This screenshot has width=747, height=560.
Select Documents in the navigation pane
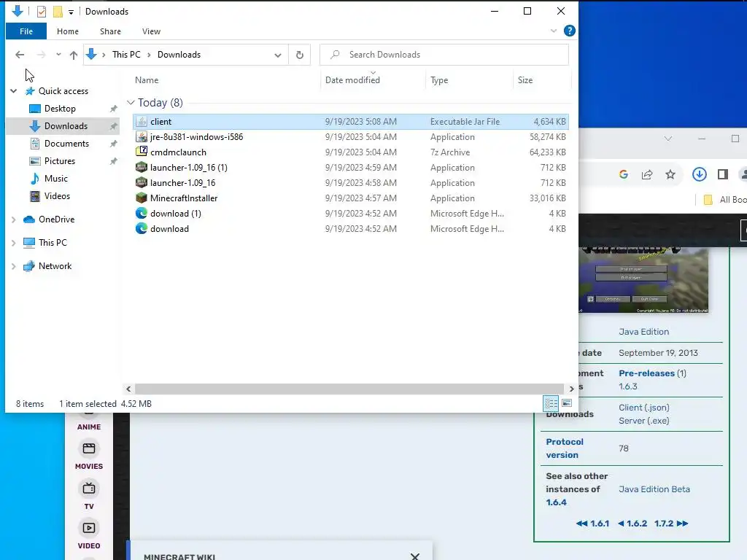[66, 144]
